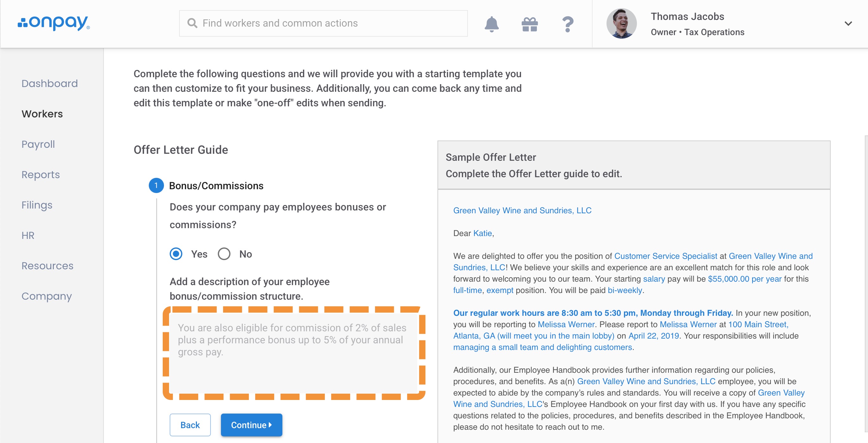Open the Company sidebar item
The height and width of the screenshot is (443, 868).
point(47,296)
